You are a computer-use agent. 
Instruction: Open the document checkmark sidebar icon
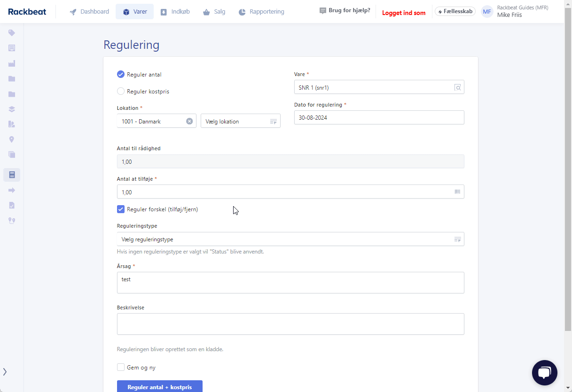click(12, 205)
